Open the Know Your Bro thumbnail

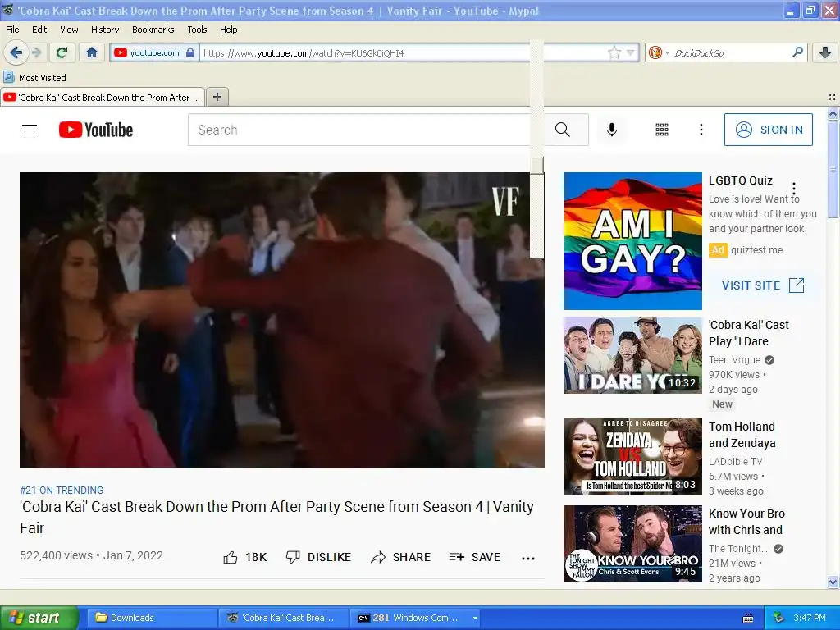pyautogui.click(x=632, y=544)
